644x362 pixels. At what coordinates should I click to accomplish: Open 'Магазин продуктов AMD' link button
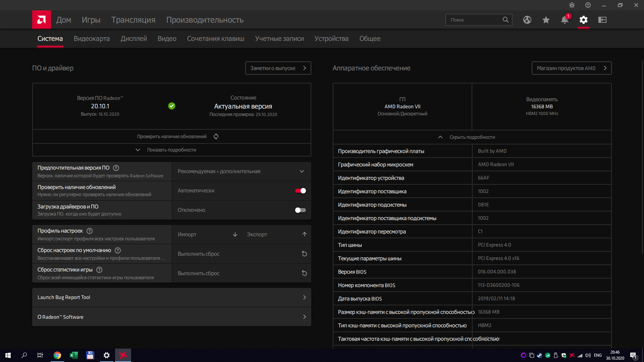coord(571,68)
